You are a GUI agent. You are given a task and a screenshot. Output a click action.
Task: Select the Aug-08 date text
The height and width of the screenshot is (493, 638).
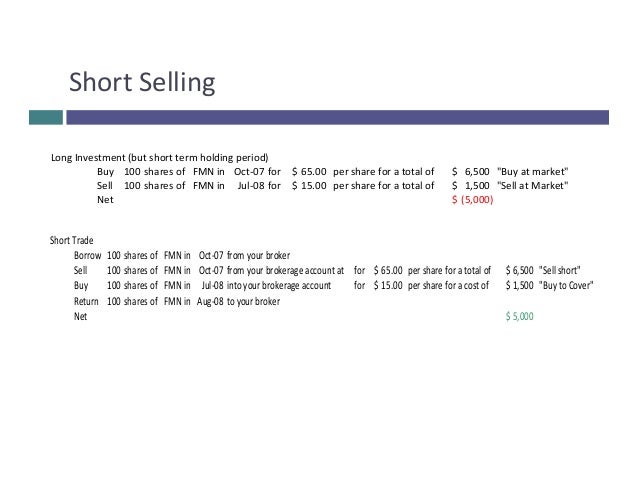pyautogui.click(x=210, y=301)
